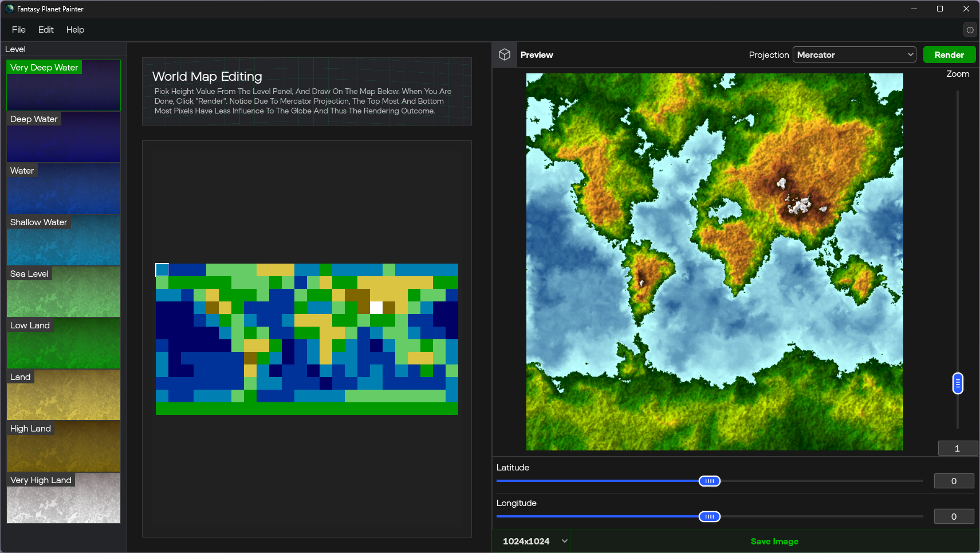Image resolution: width=980 pixels, height=553 pixels.
Task: Pick the High Land terrain swatch
Action: [64, 447]
